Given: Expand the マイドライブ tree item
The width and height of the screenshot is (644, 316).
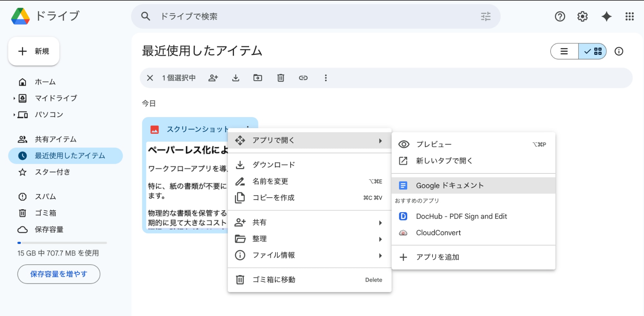Looking at the screenshot, I should [14, 98].
